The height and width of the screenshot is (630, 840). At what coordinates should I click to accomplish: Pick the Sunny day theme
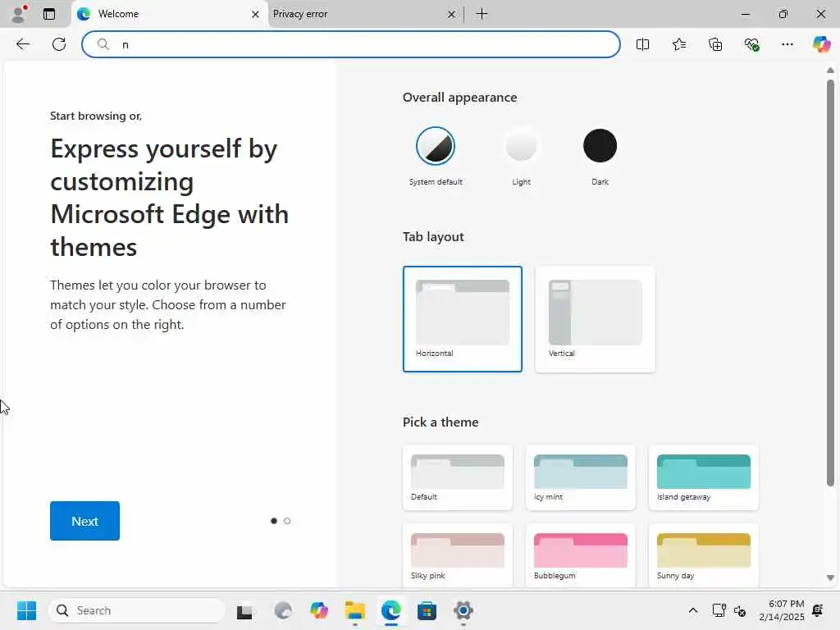(703, 555)
